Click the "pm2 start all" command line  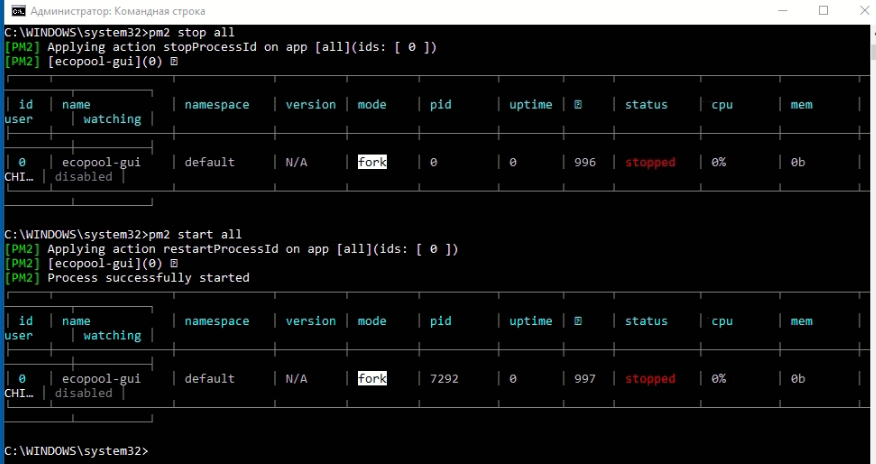point(123,235)
